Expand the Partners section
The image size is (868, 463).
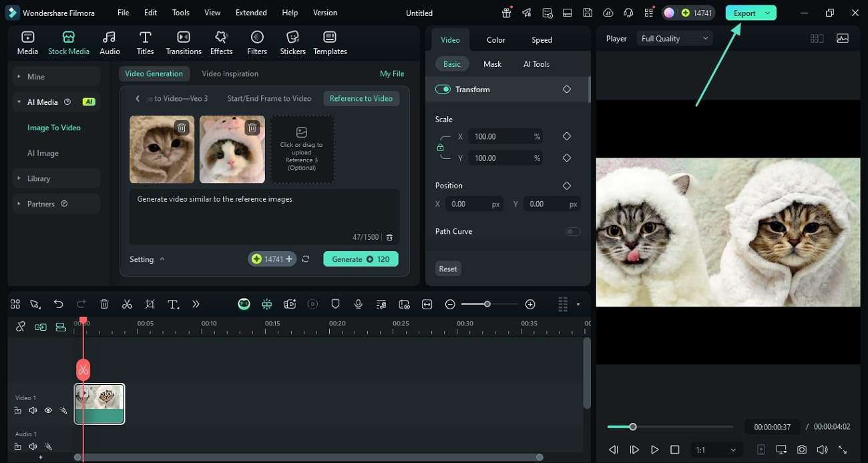(x=56, y=204)
